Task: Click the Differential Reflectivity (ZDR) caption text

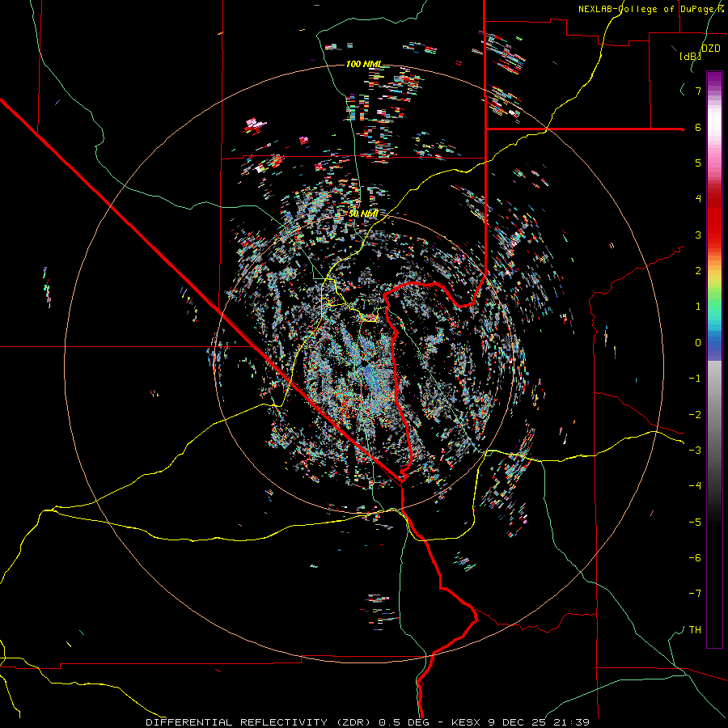Action: [260, 722]
